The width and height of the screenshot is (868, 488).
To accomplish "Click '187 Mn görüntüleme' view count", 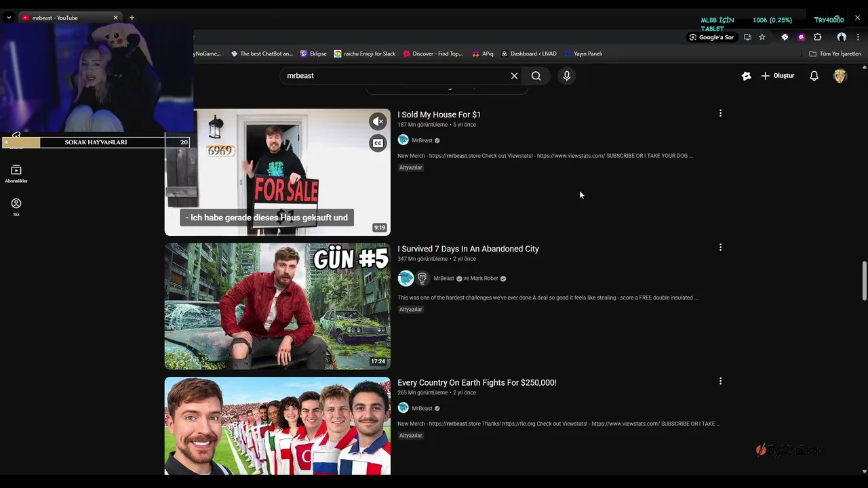I will coord(422,125).
